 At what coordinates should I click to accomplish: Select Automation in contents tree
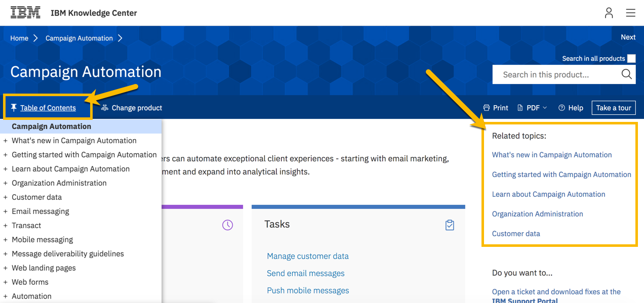click(x=31, y=296)
